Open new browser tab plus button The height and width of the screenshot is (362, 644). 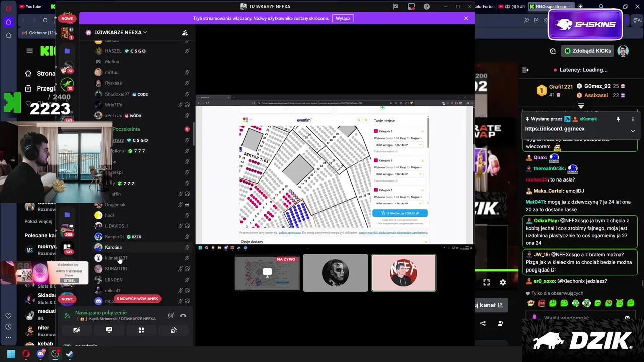pos(580,6)
